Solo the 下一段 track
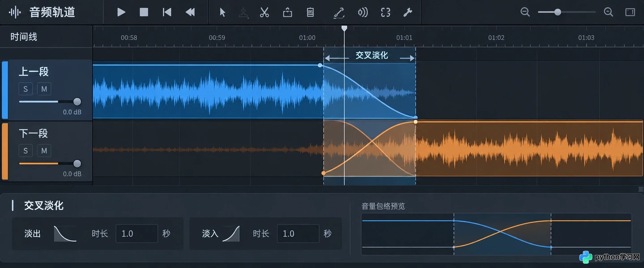644x268 pixels. [x=25, y=151]
